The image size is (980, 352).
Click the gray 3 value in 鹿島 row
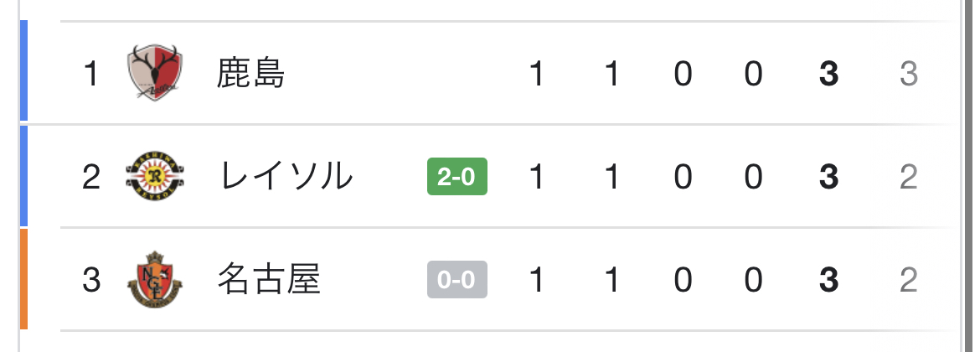coord(908,73)
